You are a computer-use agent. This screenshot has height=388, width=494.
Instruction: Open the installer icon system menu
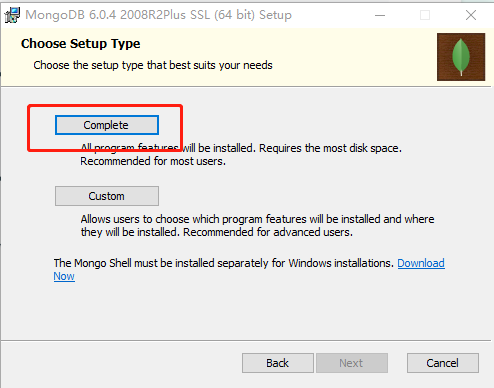12,15
